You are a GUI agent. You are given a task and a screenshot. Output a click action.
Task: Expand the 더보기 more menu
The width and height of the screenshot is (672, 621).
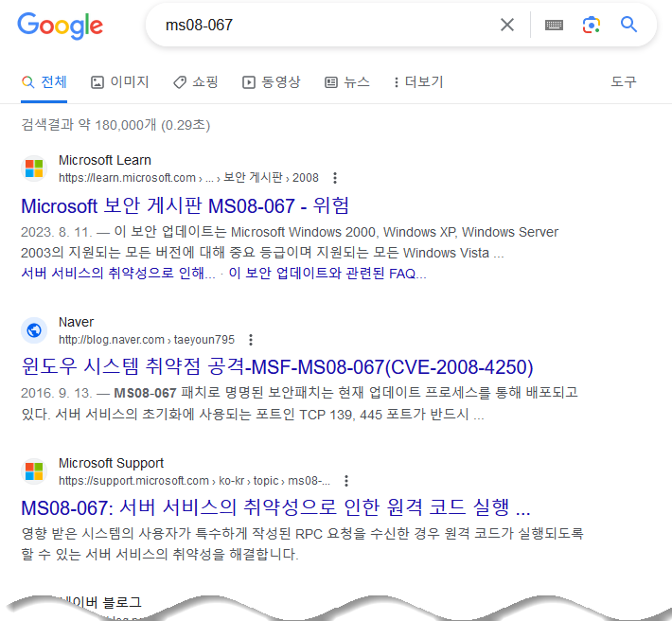pos(418,81)
